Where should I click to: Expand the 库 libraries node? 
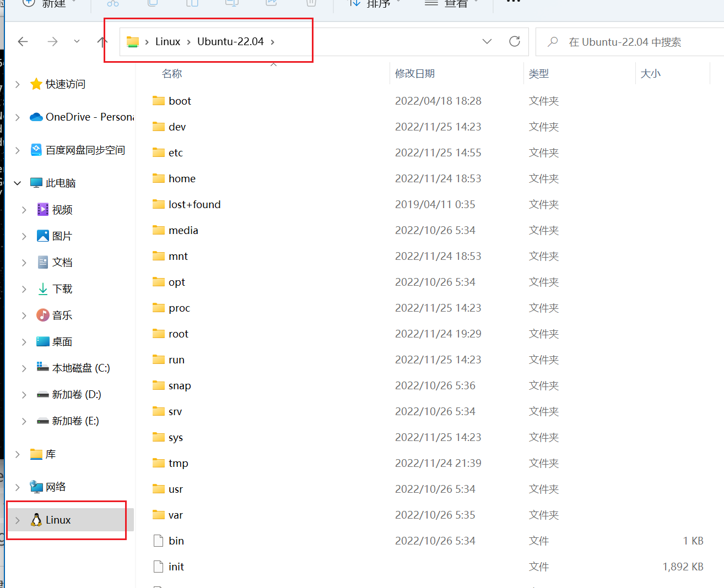[x=18, y=454]
